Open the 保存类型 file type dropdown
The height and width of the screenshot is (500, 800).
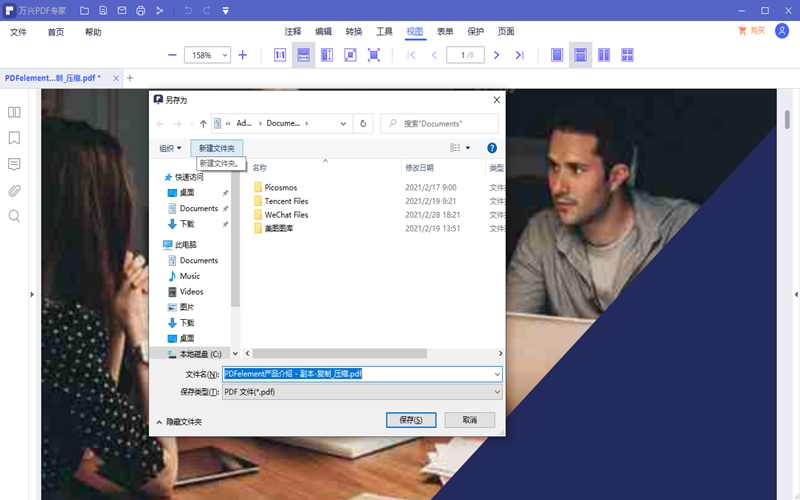coord(362,392)
